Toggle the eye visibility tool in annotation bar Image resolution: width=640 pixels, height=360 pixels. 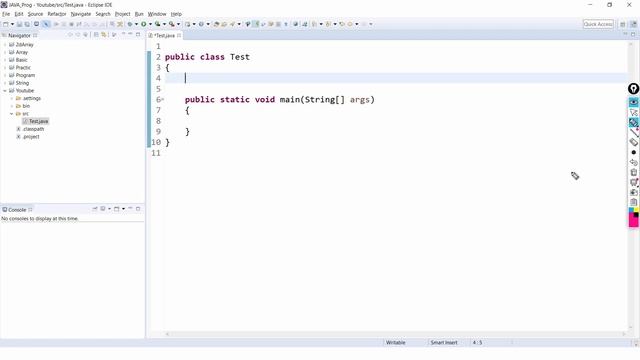tap(633, 102)
